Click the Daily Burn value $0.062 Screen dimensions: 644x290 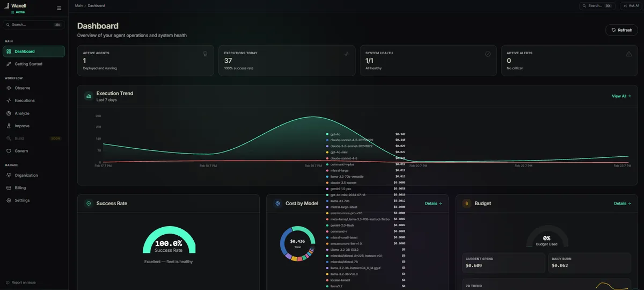coord(560,265)
